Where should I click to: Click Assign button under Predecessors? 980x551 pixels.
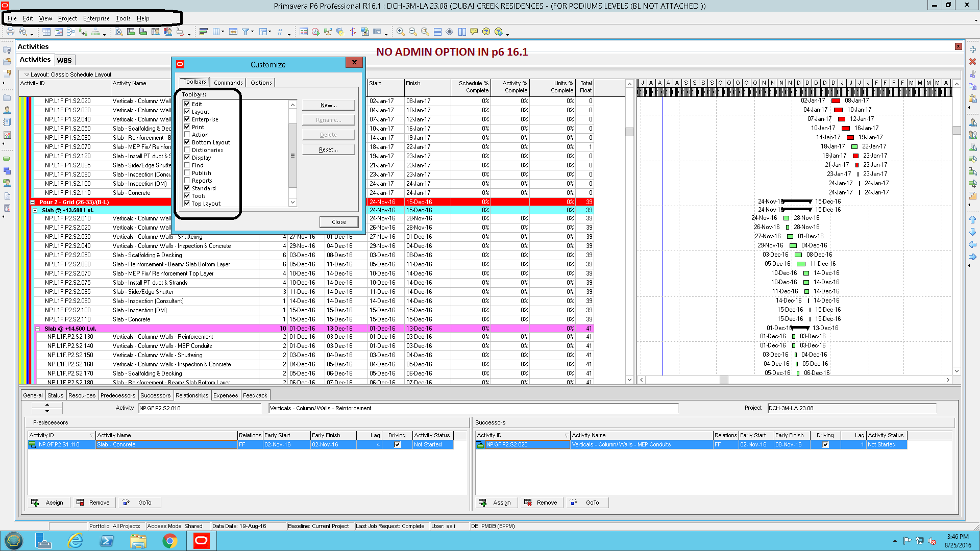48,503
